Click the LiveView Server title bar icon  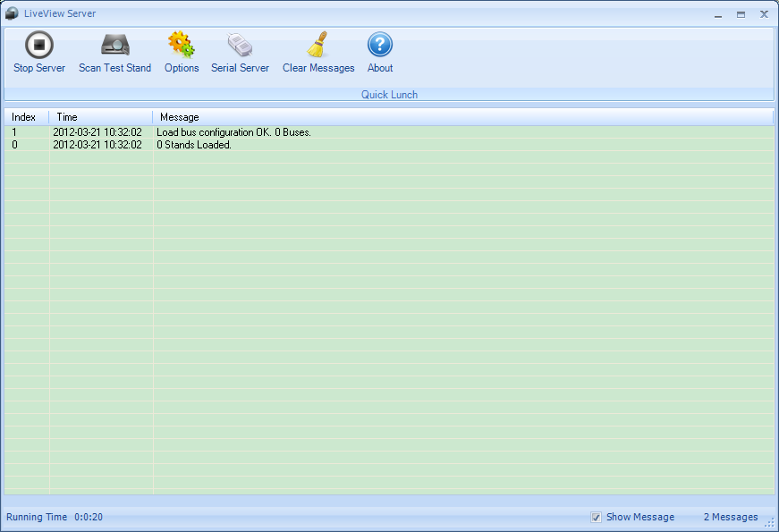coord(12,13)
